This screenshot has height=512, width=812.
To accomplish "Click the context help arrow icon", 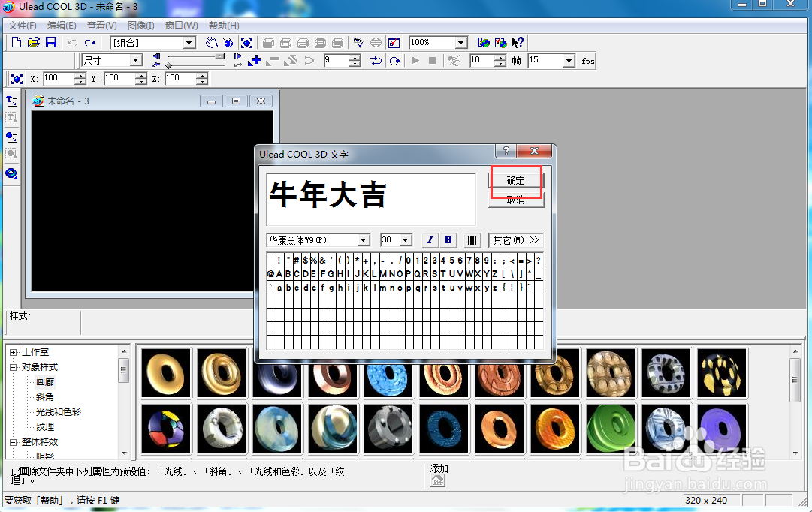I will pos(518,43).
